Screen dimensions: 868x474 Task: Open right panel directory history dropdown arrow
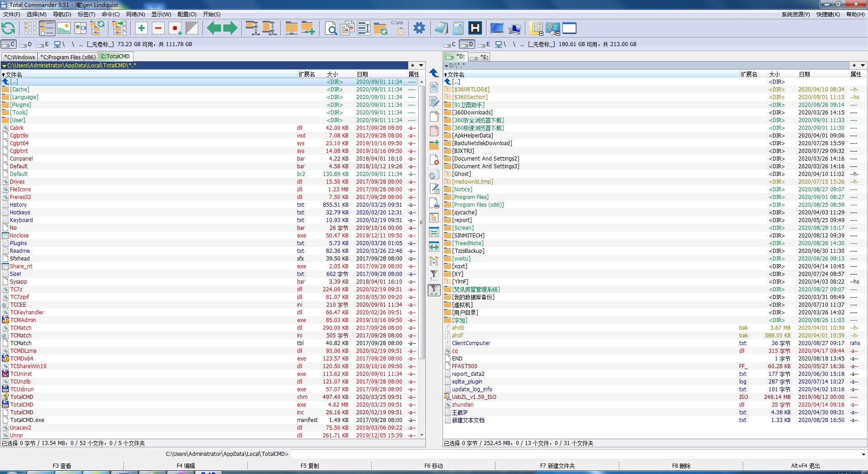[863, 66]
